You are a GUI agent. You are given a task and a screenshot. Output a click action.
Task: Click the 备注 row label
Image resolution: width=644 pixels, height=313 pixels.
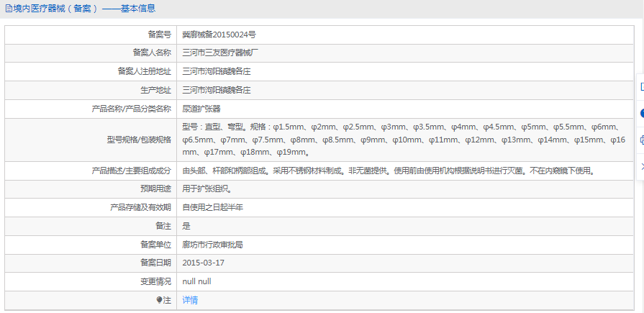pos(163,226)
